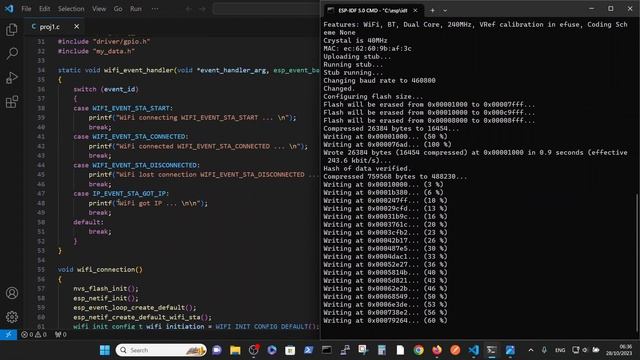Screen dimensions: 640x360
Task: Open the Extensions view
Action: (x=12, y=102)
